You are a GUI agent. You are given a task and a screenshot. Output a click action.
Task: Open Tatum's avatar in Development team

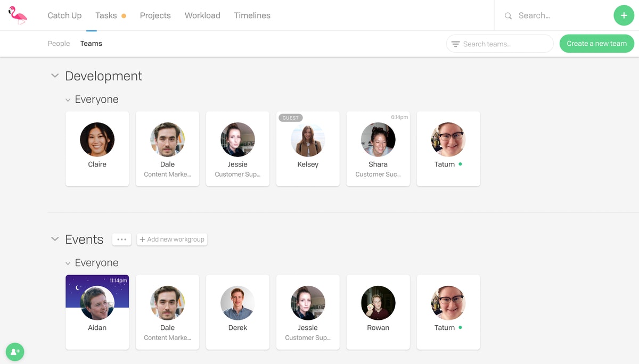click(x=448, y=139)
